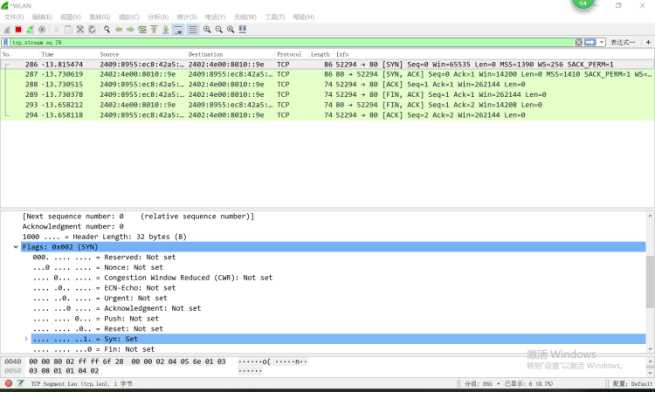Jump to last packet icon
The image size is (655, 393).
pyautogui.click(x=166, y=29)
